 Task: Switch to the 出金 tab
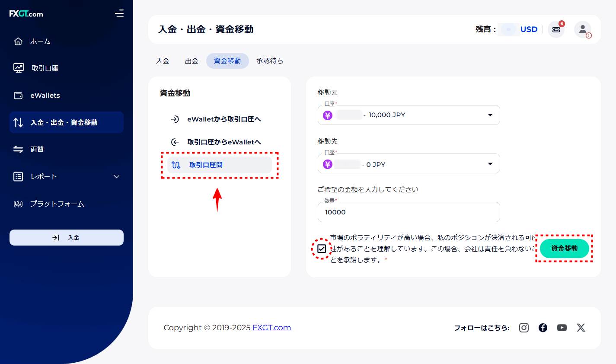click(192, 61)
